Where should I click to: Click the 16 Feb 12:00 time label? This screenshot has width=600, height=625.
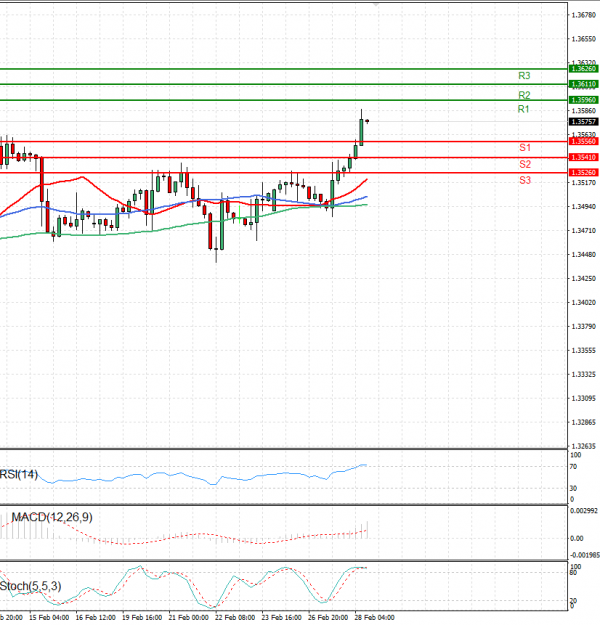tap(96, 617)
